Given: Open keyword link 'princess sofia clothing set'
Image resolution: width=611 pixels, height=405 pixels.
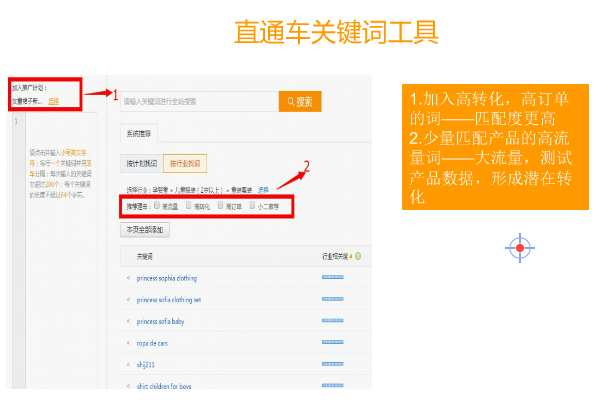Looking at the screenshot, I should (x=169, y=300).
